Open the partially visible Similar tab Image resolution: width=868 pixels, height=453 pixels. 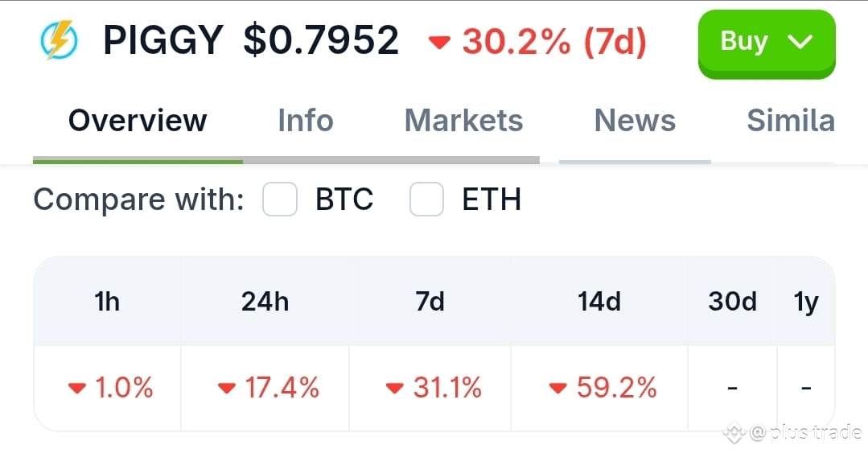(791, 120)
